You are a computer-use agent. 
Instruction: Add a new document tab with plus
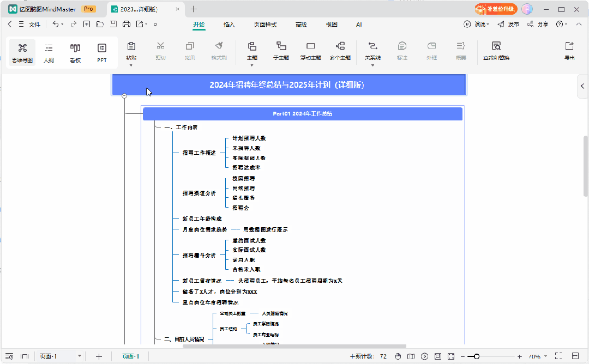[x=194, y=9]
